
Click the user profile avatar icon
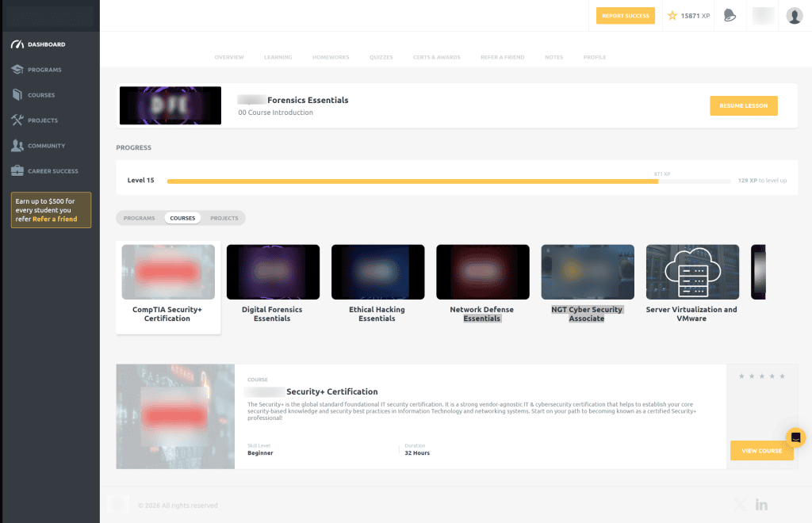795,16
